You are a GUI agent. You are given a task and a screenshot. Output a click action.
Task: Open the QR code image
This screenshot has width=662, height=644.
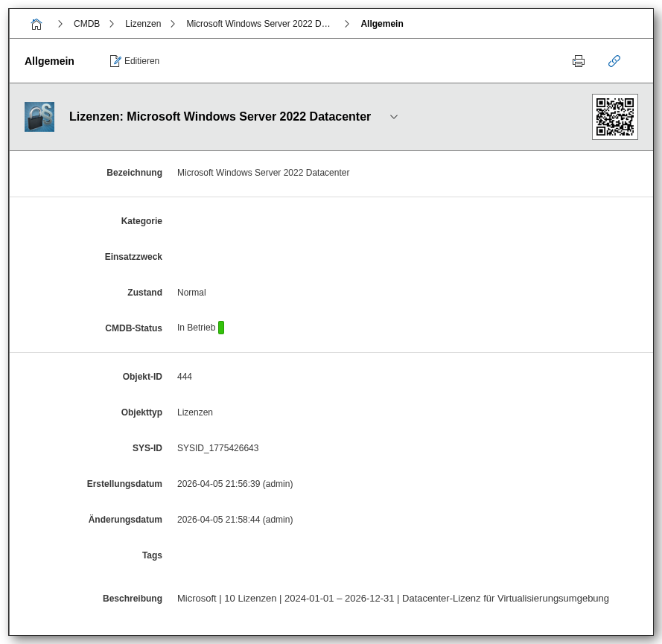click(x=614, y=117)
